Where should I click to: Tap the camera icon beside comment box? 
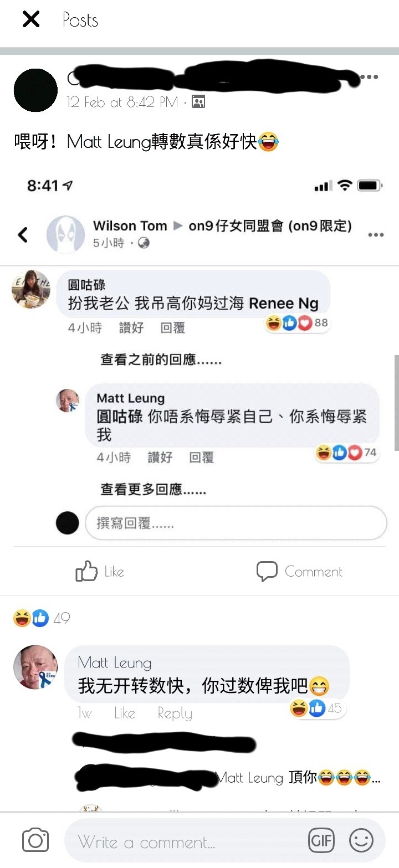pyautogui.click(x=35, y=841)
